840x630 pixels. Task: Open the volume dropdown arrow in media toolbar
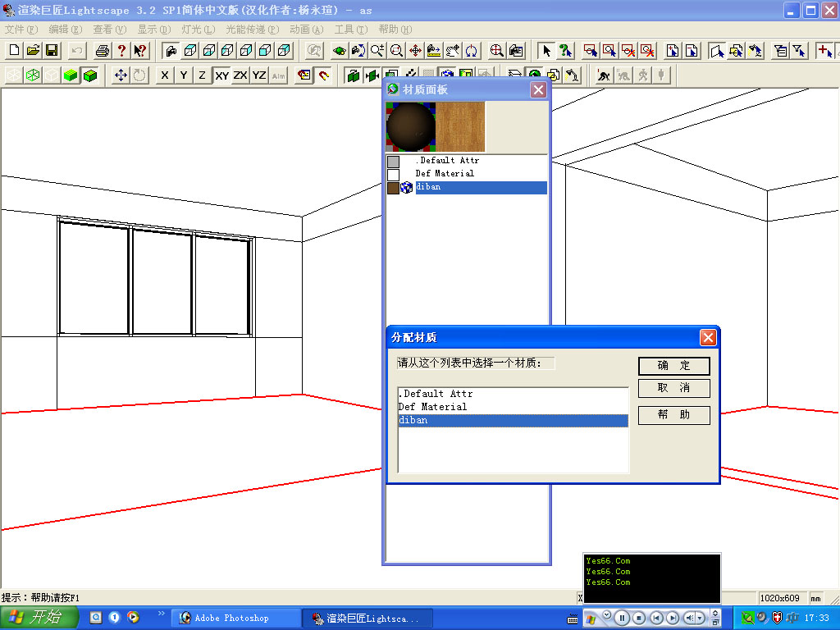[700, 619]
